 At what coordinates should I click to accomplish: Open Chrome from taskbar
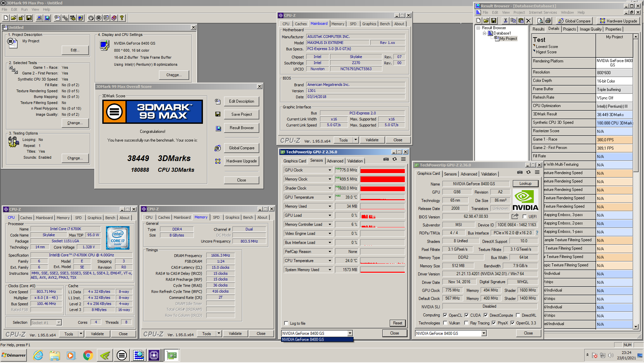pos(88,355)
